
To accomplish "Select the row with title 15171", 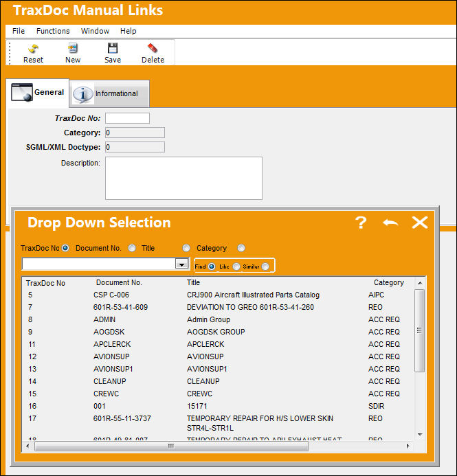I will point(218,406).
